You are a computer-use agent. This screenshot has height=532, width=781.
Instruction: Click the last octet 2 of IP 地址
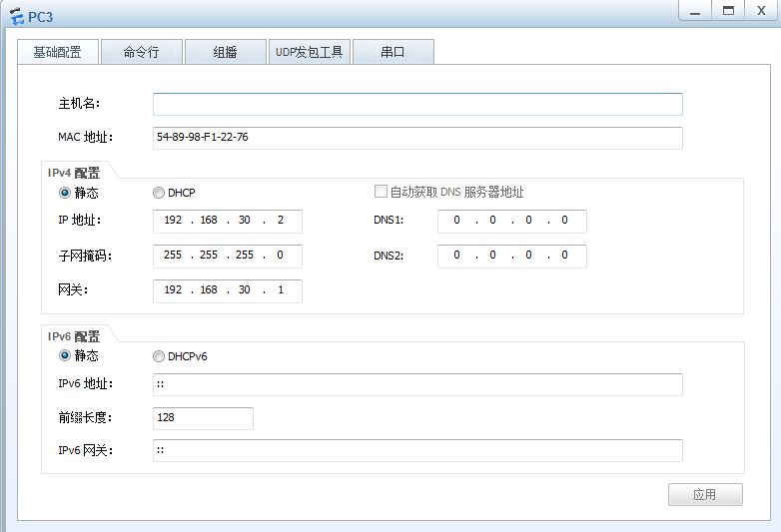tap(281, 220)
